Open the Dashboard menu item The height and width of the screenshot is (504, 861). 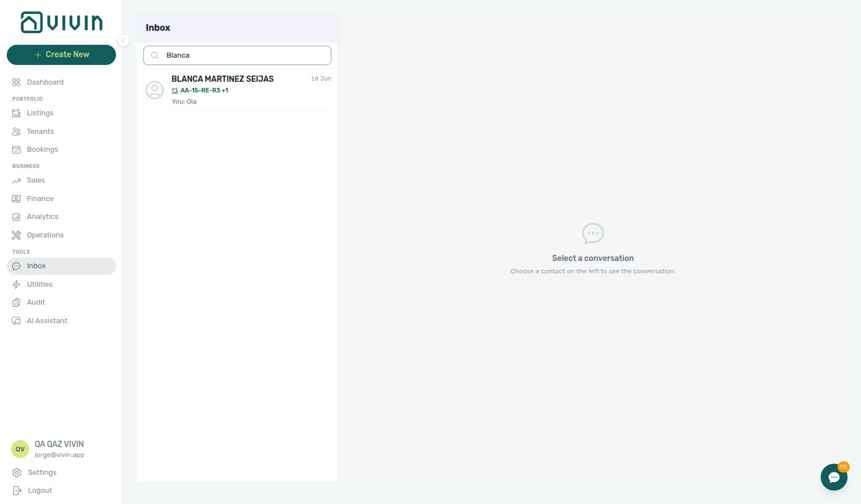61,82
